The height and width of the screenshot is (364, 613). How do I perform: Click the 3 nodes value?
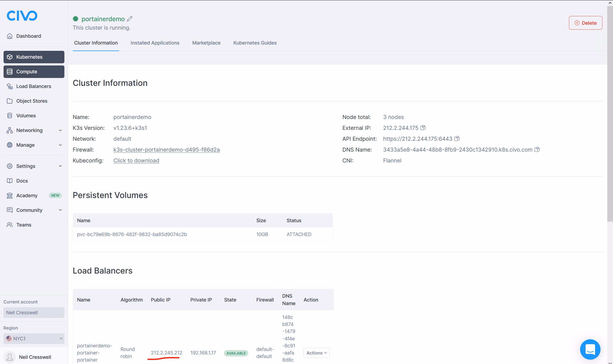pyautogui.click(x=393, y=117)
